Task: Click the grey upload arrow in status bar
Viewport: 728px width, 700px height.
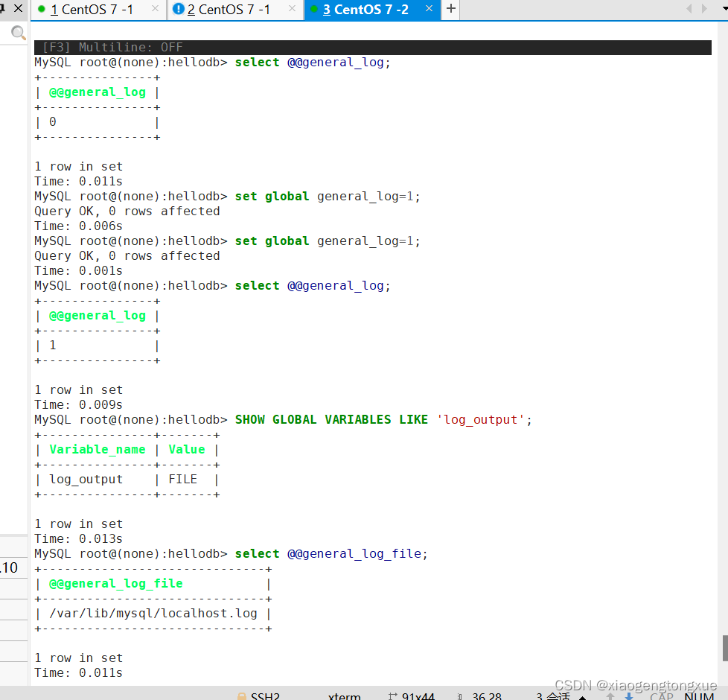Action: [x=610, y=696]
